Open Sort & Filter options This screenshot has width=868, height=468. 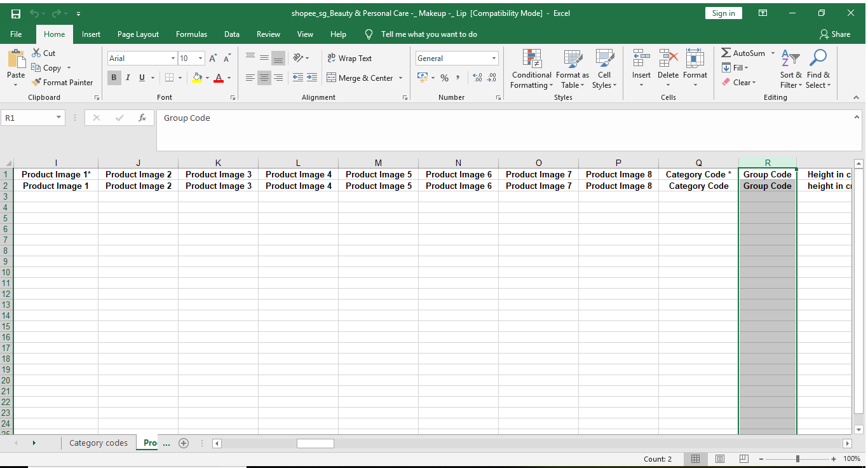(x=791, y=69)
